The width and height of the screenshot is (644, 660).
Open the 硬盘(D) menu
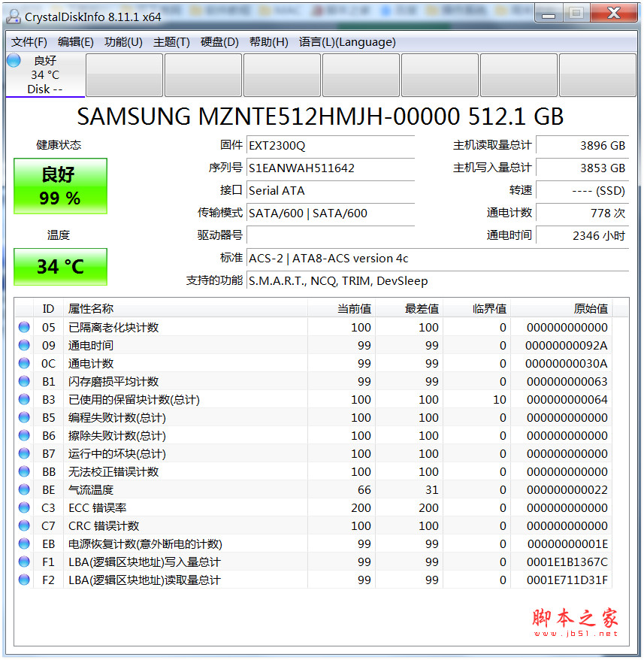click(219, 42)
